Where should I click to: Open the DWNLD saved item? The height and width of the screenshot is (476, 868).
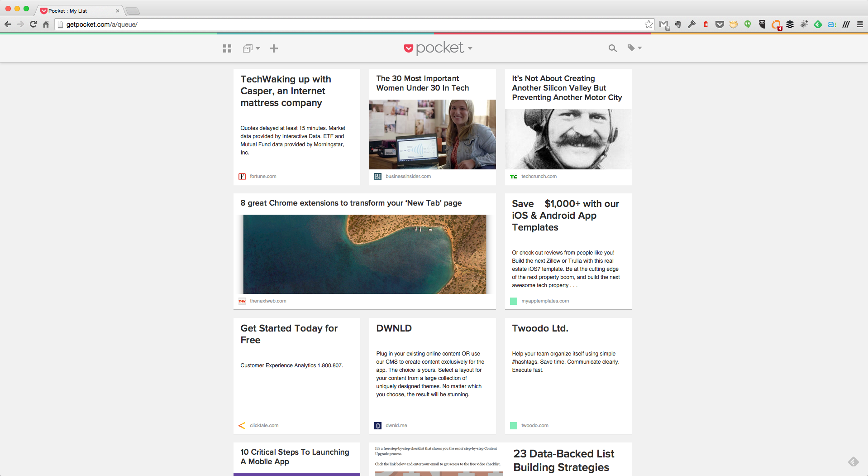394,328
